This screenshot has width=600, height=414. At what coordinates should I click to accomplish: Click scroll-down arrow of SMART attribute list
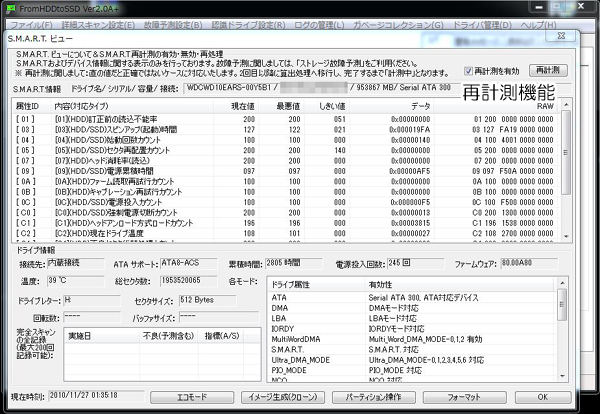[566, 237]
